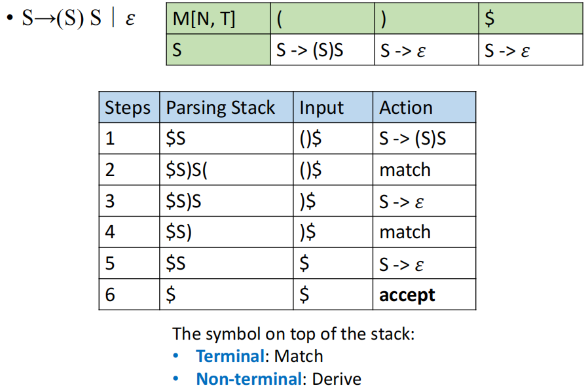
Task: Select the step 3 stack cell $S)S
Action: tap(184, 201)
